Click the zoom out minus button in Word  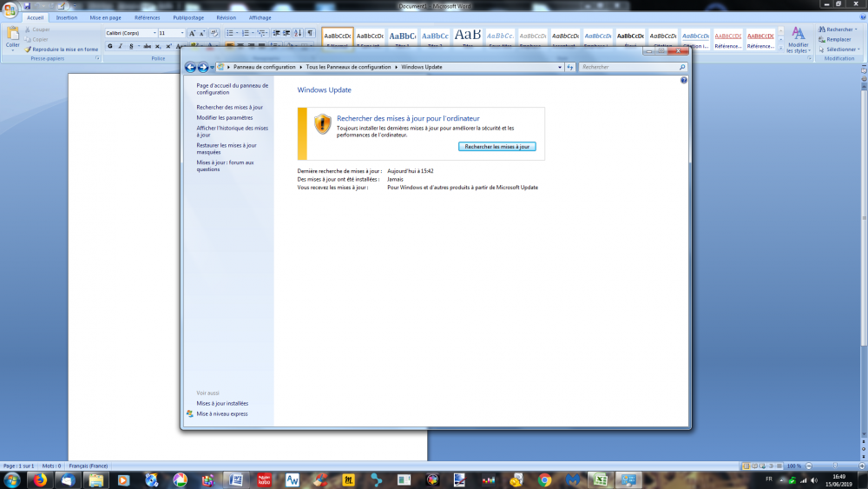[x=809, y=466]
